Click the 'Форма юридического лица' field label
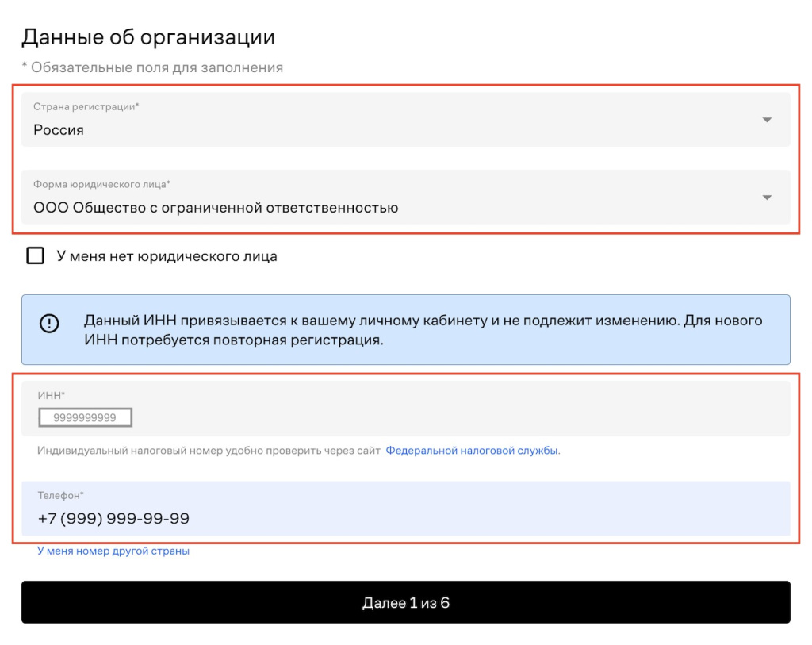 (x=101, y=184)
